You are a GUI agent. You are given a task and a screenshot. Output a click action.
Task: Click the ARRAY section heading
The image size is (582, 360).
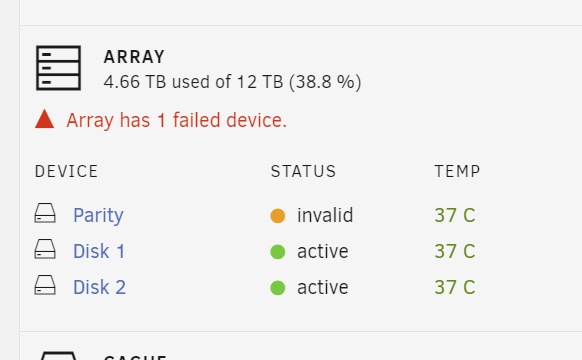click(x=134, y=57)
